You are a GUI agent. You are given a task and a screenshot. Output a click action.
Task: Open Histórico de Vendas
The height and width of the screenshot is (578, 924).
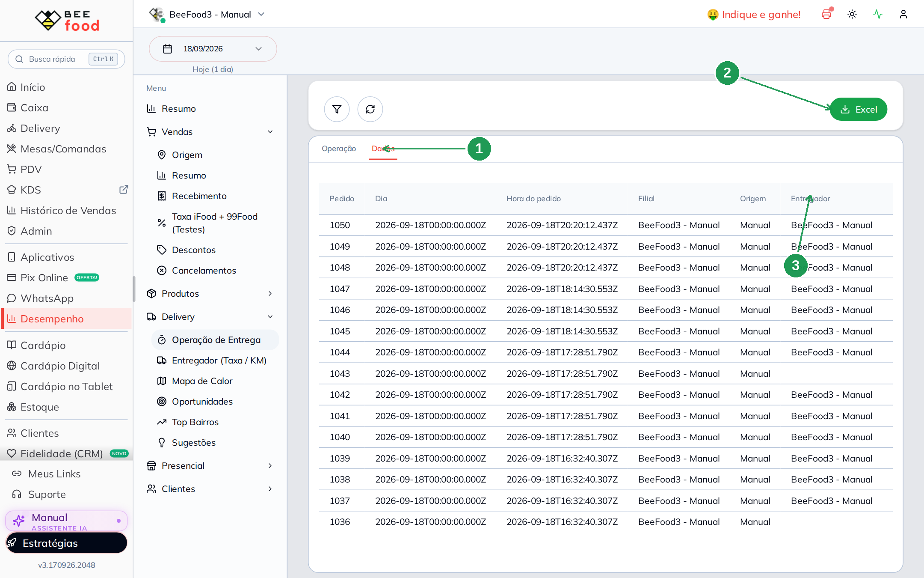(x=66, y=210)
